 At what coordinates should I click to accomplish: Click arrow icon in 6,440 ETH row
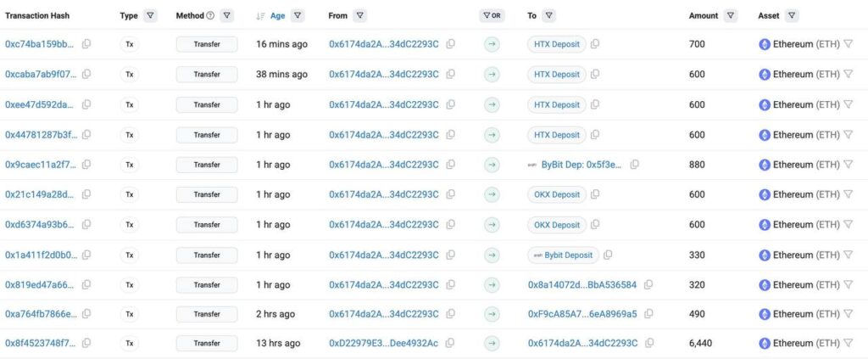pos(492,344)
